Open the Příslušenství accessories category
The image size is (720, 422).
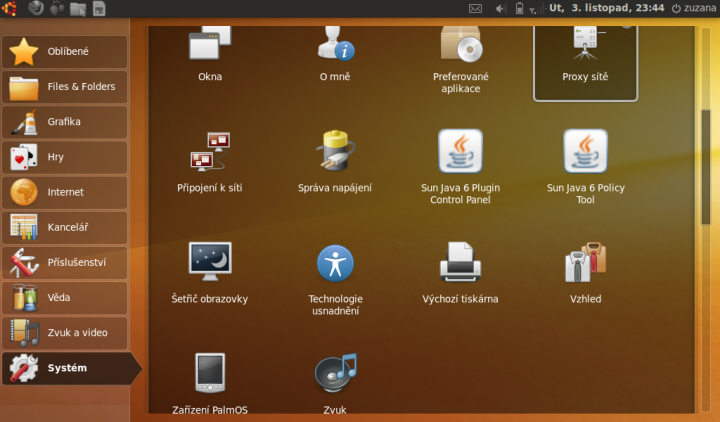pyautogui.click(x=64, y=263)
